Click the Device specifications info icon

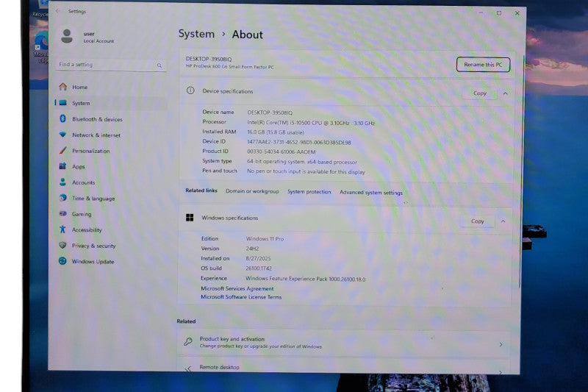tap(190, 90)
